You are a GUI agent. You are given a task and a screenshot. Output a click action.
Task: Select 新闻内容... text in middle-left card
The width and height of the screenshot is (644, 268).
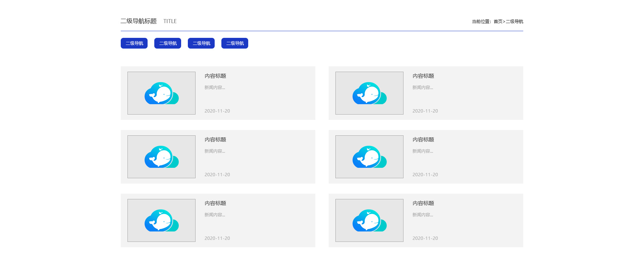click(215, 151)
